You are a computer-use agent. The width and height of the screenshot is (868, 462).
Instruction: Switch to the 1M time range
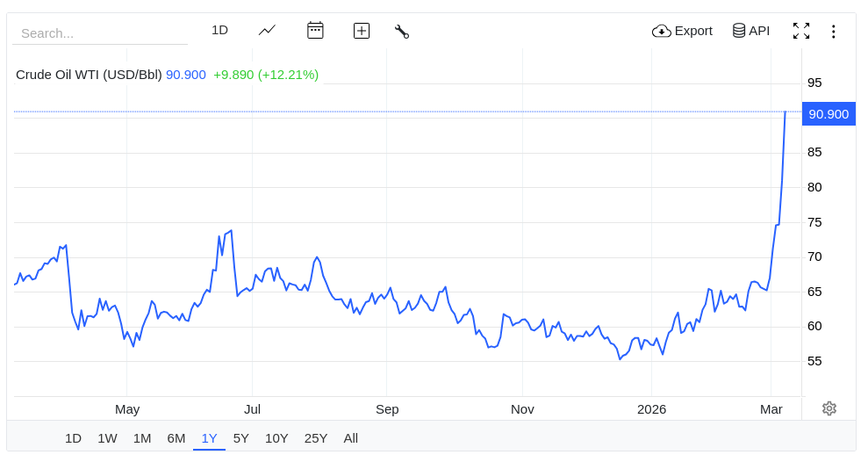(x=142, y=439)
